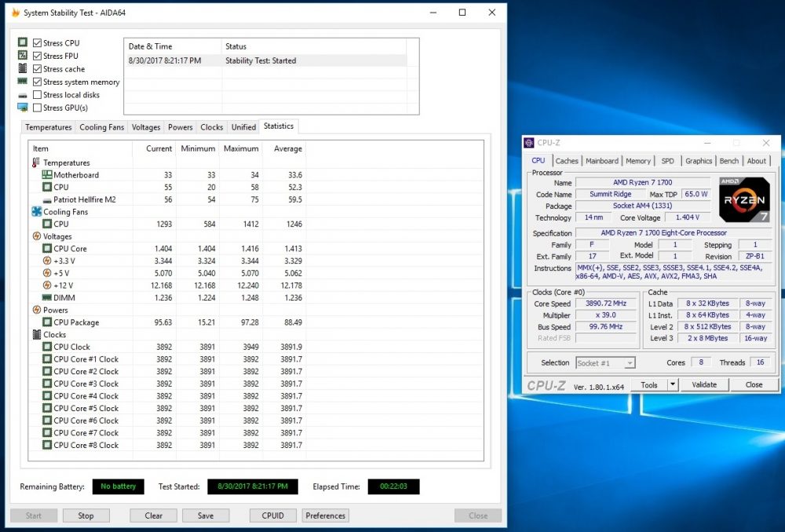Uncheck the Stress FPU checkbox
This screenshot has height=532, width=785.
[x=37, y=56]
